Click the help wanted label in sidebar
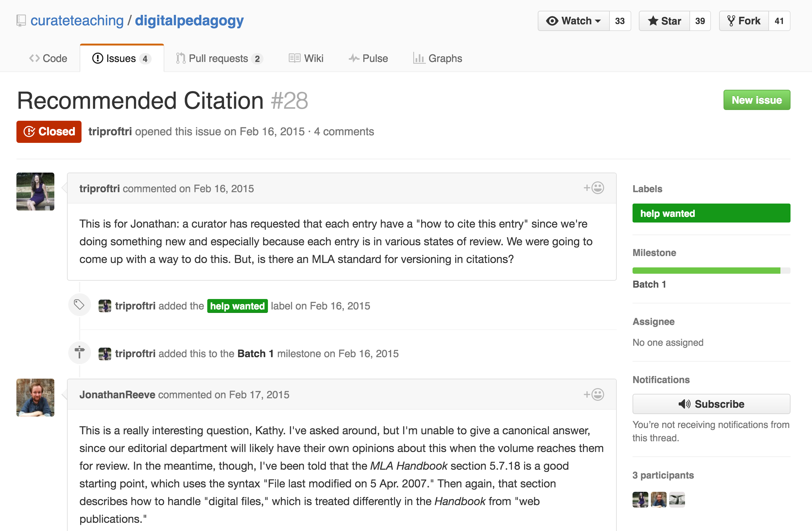Image resolution: width=812 pixels, height=531 pixels. point(711,213)
